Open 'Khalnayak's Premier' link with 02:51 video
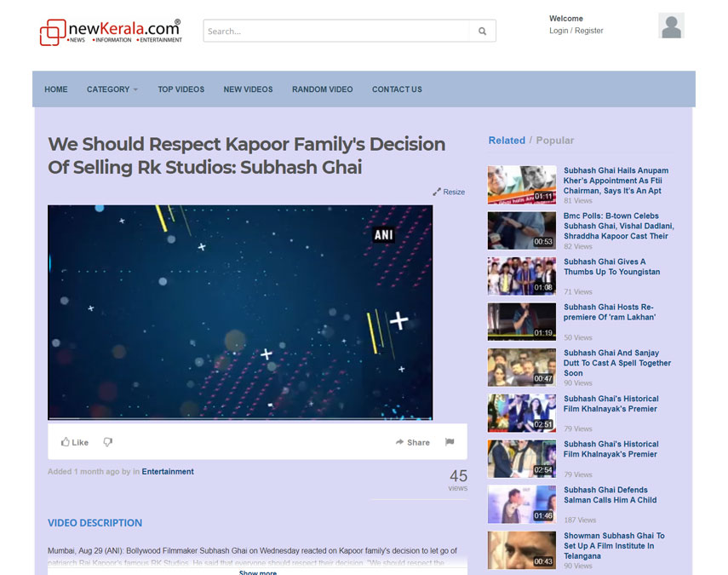The width and height of the screenshot is (728, 575). [x=611, y=404]
